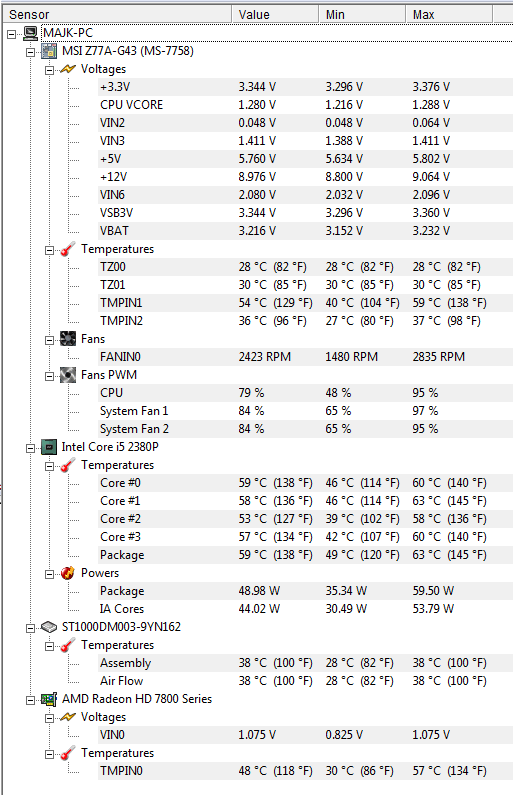This screenshot has height=795, width=513.
Task: Click the Sensor column header
Action: (x=117, y=14)
